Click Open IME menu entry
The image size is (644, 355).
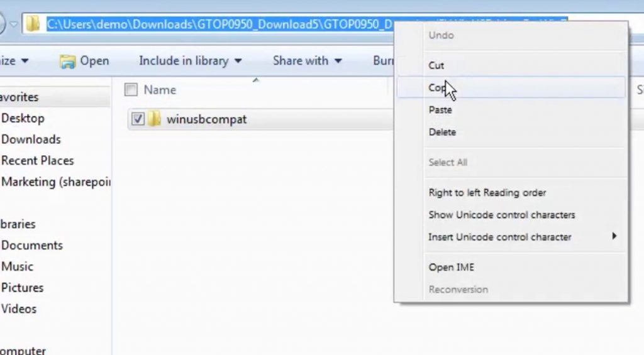(451, 267)
